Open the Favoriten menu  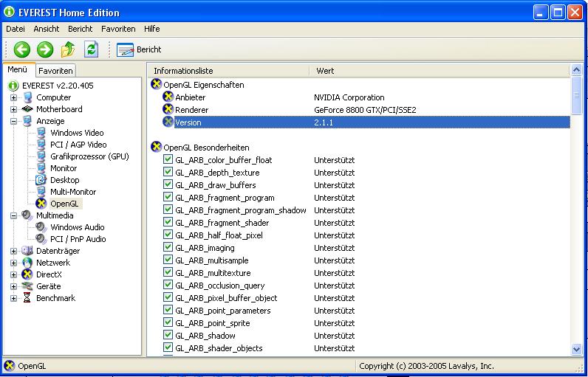point(118,29)
